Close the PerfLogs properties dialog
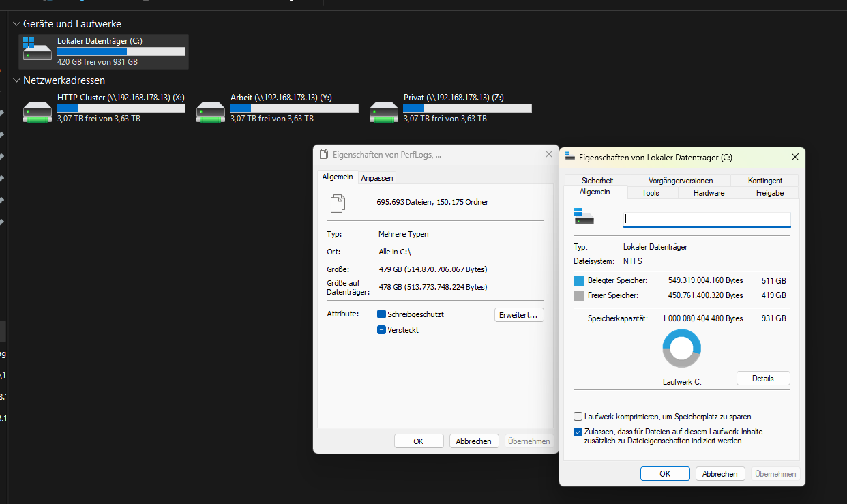Screen dimensions: 847x504 [x=549, y=155]
